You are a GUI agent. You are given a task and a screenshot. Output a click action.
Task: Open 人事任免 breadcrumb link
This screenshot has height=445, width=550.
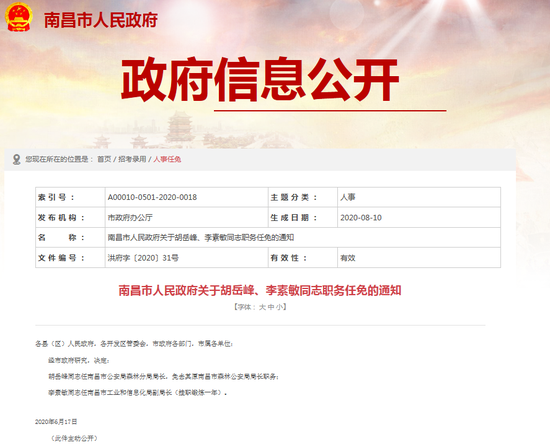click(167, 160)
